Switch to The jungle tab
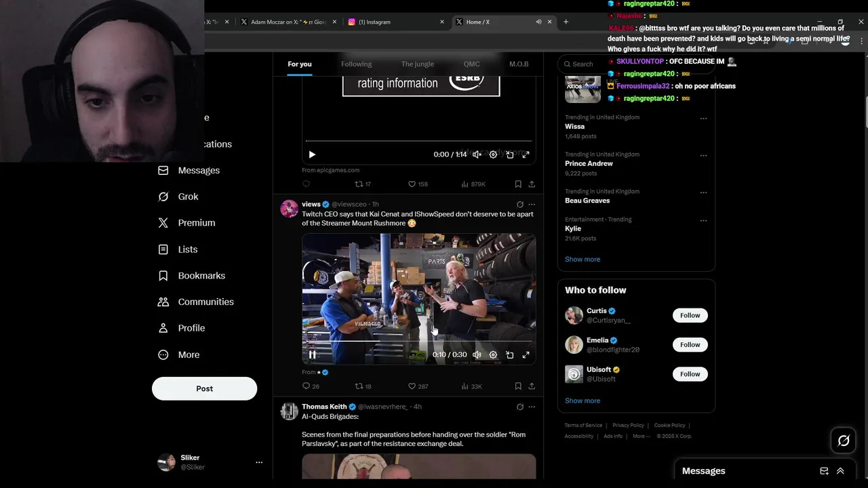The image size is (868, 488). tap(418, 64)
